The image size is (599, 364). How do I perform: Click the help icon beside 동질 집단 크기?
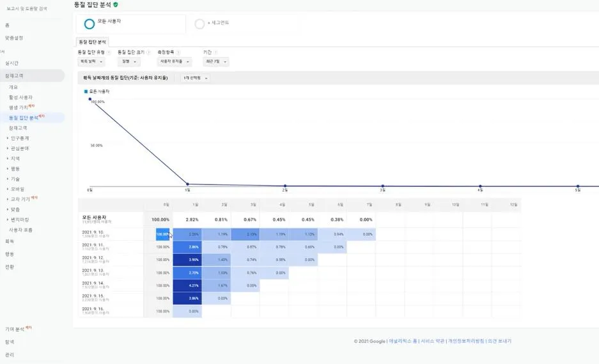click(x=148, y=52)
